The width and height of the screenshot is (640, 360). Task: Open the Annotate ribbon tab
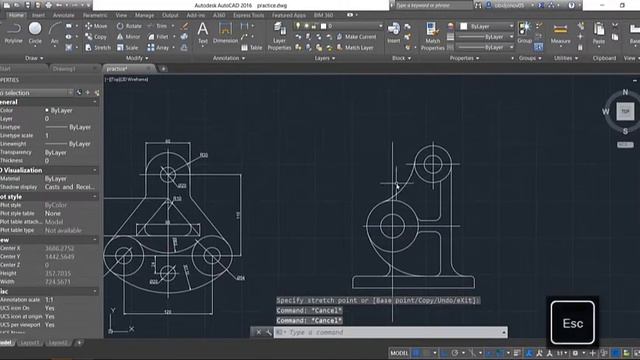pyautogui.click(x=64, y=15)
